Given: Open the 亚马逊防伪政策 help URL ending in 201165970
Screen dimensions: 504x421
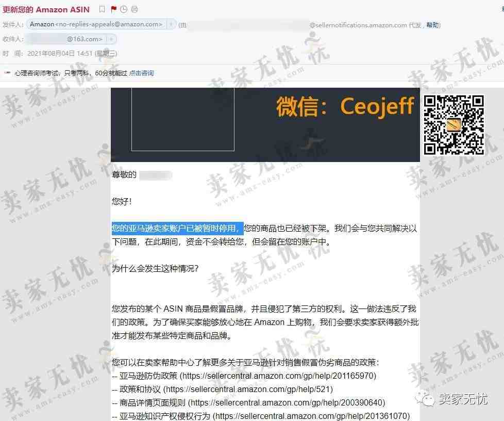Looking at the screenshot, I should coord(278,376).
